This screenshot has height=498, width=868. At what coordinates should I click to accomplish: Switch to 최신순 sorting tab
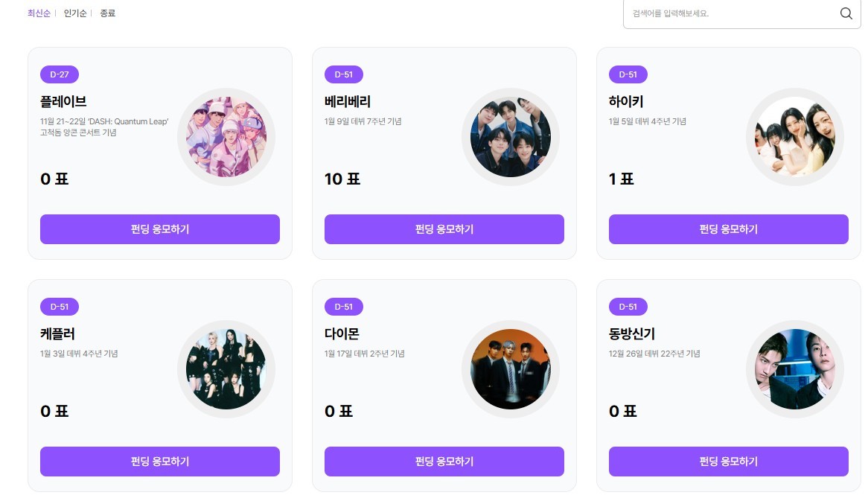pos(39,13)
